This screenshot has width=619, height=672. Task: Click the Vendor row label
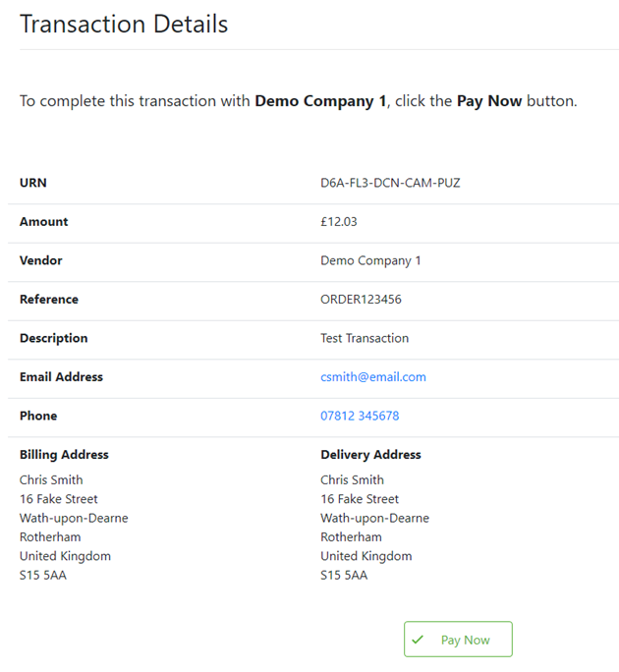click(x=41, y=260)
